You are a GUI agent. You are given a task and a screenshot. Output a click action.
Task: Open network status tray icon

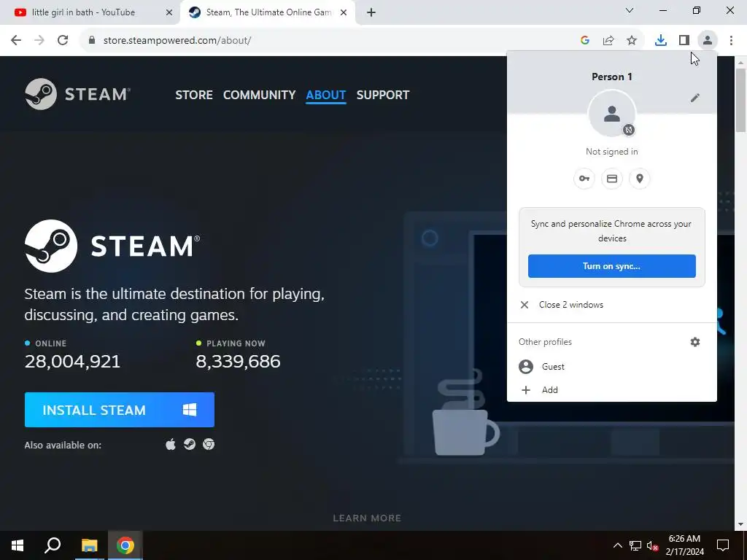point(635,545)
